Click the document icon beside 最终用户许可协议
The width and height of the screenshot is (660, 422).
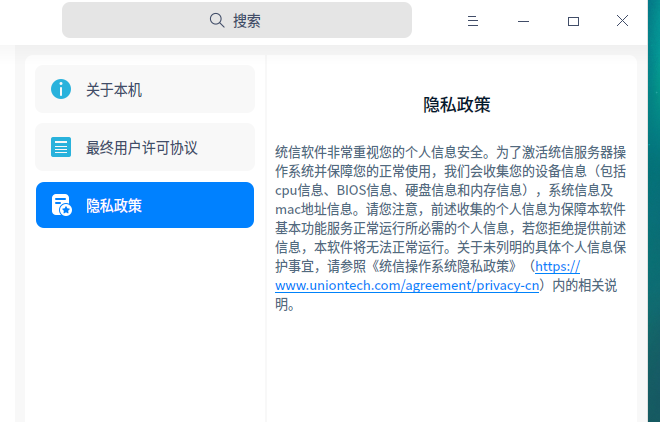62,148
